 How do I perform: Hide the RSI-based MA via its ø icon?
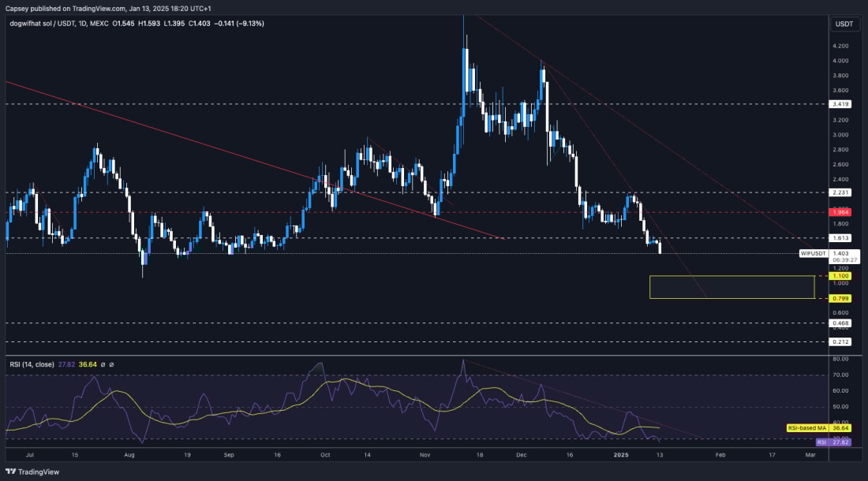[111, 364]
